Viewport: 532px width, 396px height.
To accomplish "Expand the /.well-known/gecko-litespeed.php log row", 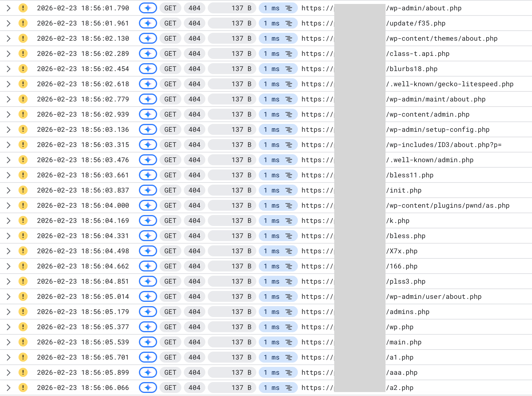I will pos(8,84).
